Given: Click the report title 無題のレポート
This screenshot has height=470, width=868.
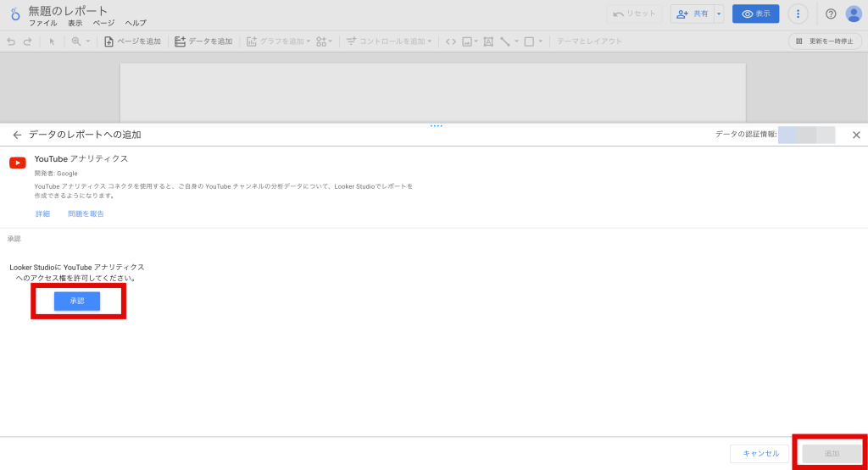Looking at the screenshot, I should pyautogui.click(x=68, y=10).
